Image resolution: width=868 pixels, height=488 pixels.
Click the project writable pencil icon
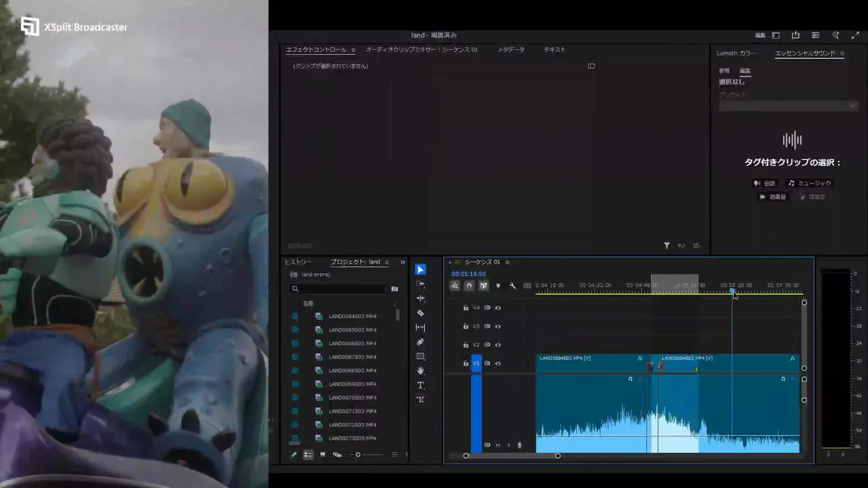(294, 455)
